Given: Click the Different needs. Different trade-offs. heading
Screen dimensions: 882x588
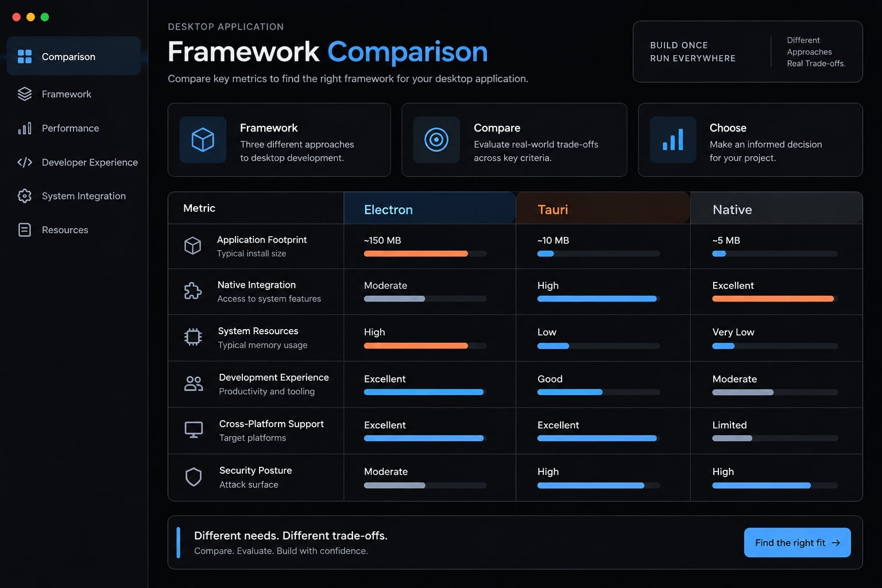Looking at the screenshot, I should point(291,535).
